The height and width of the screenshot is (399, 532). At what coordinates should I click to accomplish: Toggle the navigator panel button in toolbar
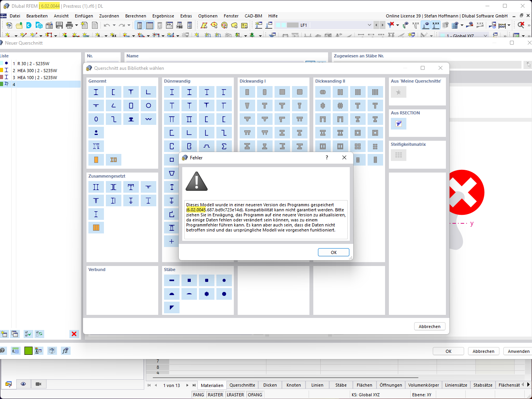(x=140, y=25)
